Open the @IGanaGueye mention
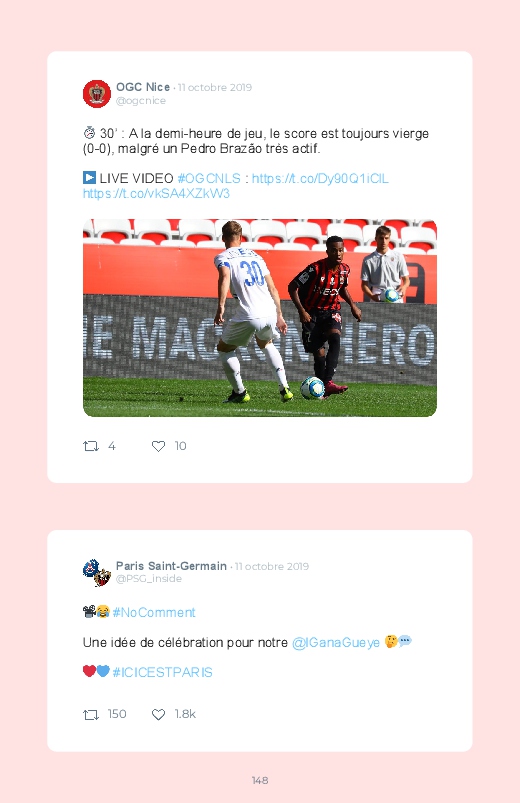Viewport: 520px width, 803px height. click(336, 643)
